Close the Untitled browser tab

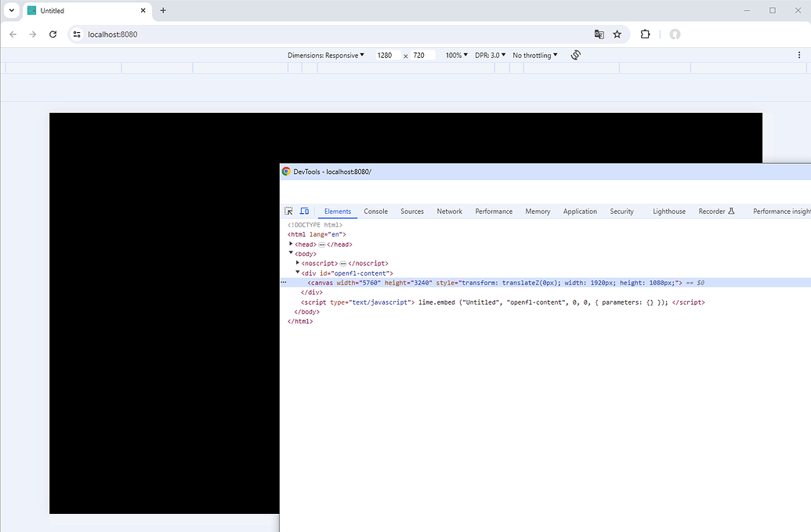point(143,10)
